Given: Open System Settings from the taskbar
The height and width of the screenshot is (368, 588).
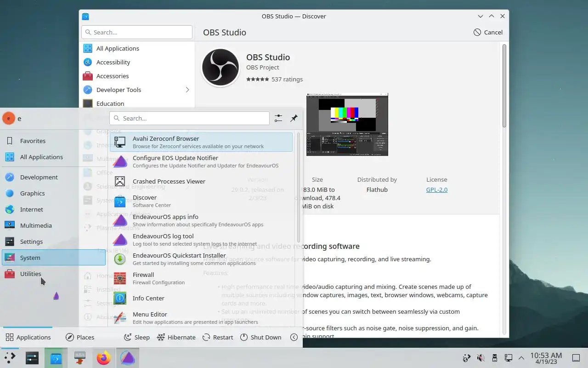Looking at the screenshot, I should pyautogui.click(x=32, y=358).
